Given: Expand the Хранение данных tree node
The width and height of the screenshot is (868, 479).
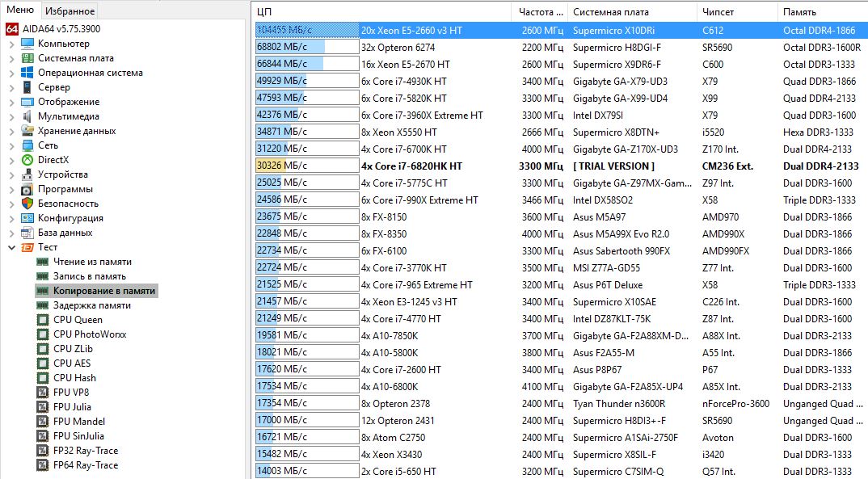Looking at the screenshot, I should point(11,131).
